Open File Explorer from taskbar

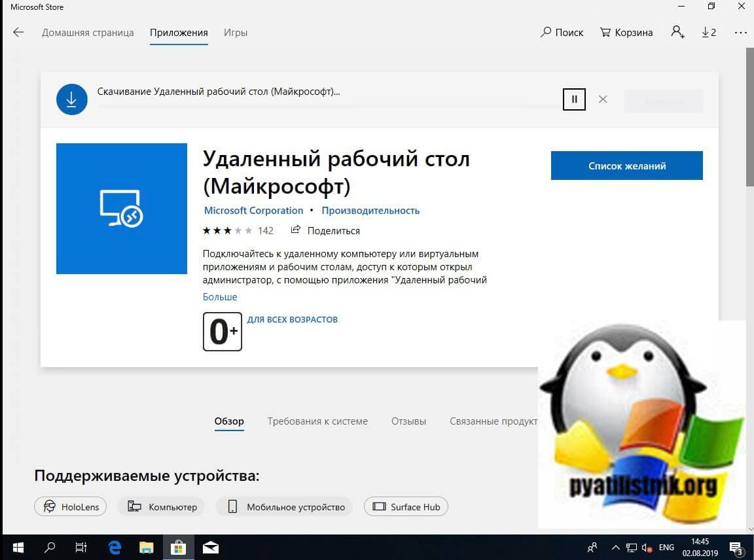[x=146, y=548]
